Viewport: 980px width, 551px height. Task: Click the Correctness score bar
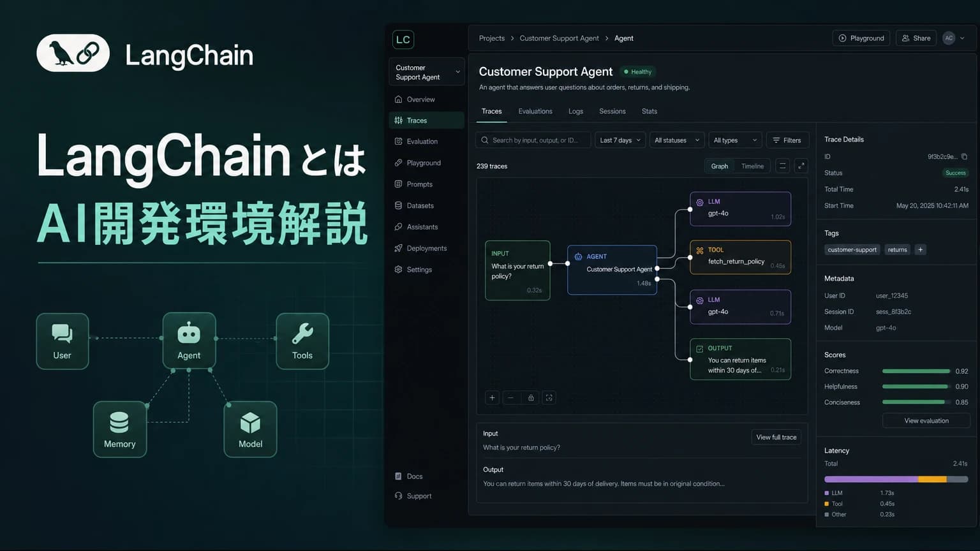pos(916,371)
